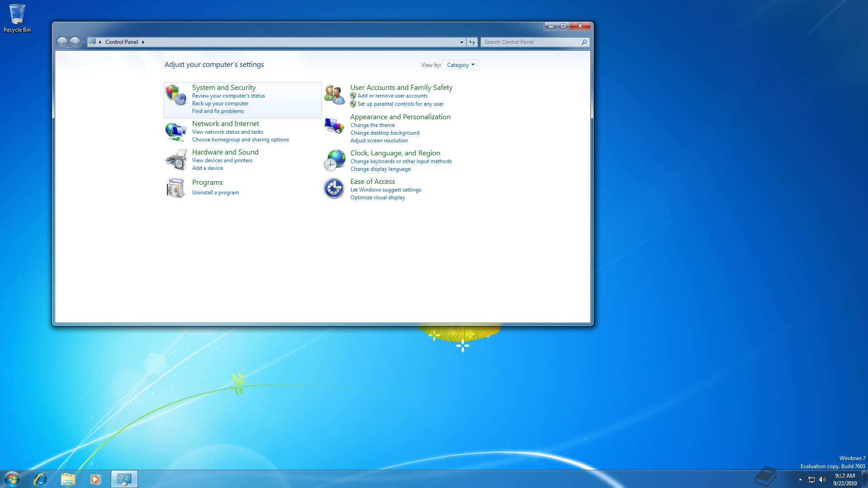Click Uninstall a program link
The width and height of the screenshot is (868, 488).
(x=216, y=192)
